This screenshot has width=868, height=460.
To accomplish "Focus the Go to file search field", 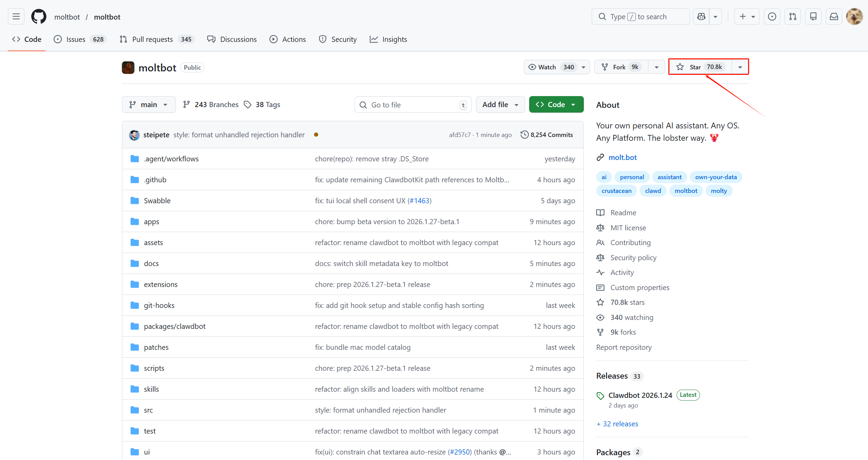I will pyautogui.click(x=412, y=105).
